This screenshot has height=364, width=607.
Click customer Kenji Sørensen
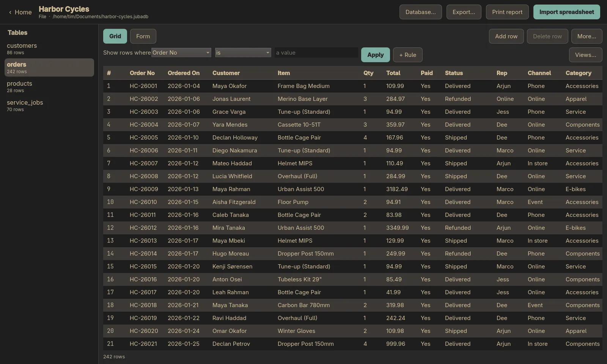click(x=232, y=267)
